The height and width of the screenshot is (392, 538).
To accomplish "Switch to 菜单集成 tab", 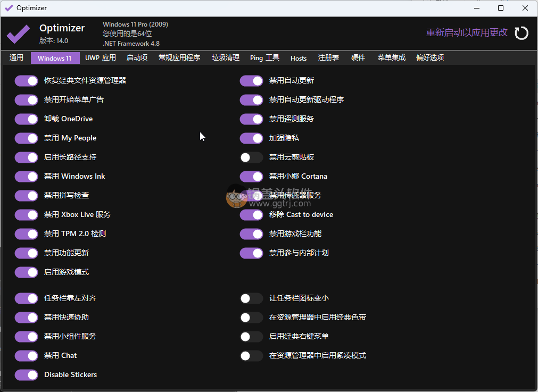I will [392, 57].
